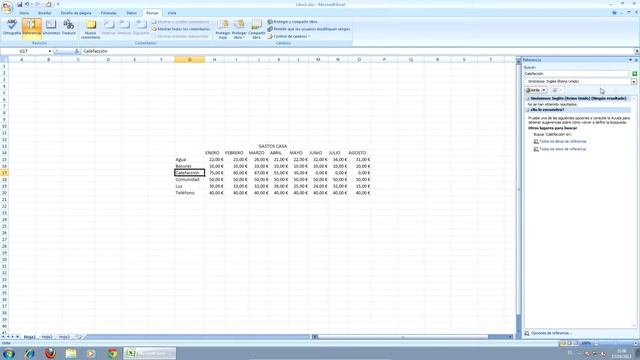640x360 pixels.
Task: Collapse the ¿No lo encuentra? section
Action: (528, 110)
